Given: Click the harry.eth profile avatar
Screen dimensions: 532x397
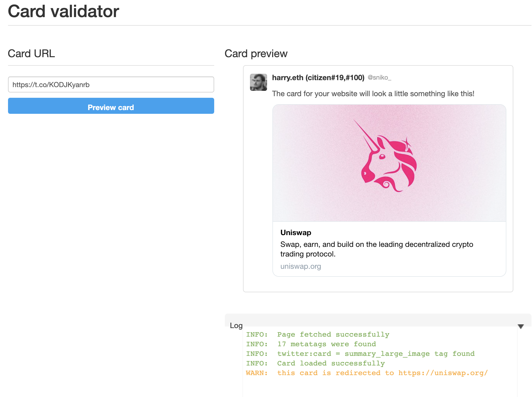Looking at the screenshot, I should click(x=258, y=82).
